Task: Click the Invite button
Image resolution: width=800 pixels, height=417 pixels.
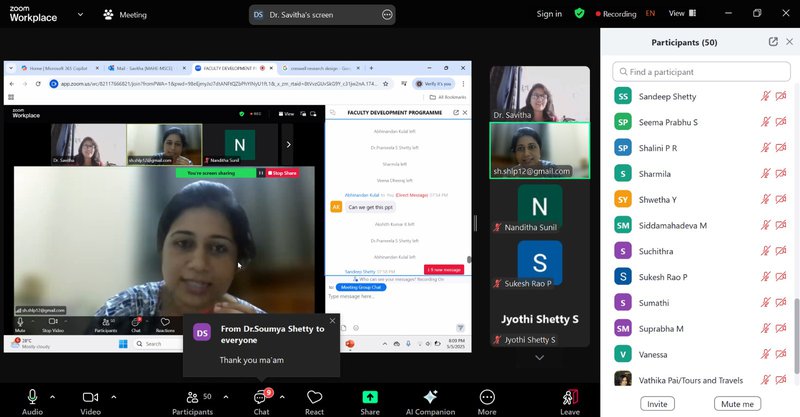Action: point(657,404)
